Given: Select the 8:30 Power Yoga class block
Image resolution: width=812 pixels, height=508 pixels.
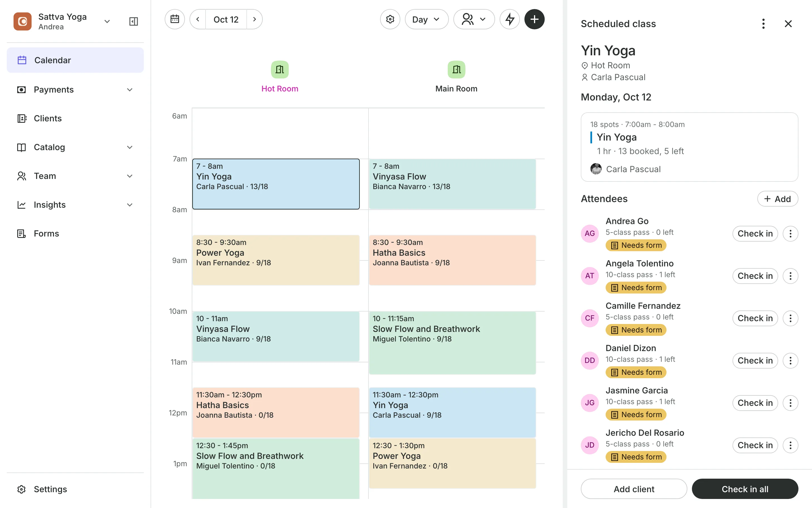Looking at the screenshot, I should 276,260.
